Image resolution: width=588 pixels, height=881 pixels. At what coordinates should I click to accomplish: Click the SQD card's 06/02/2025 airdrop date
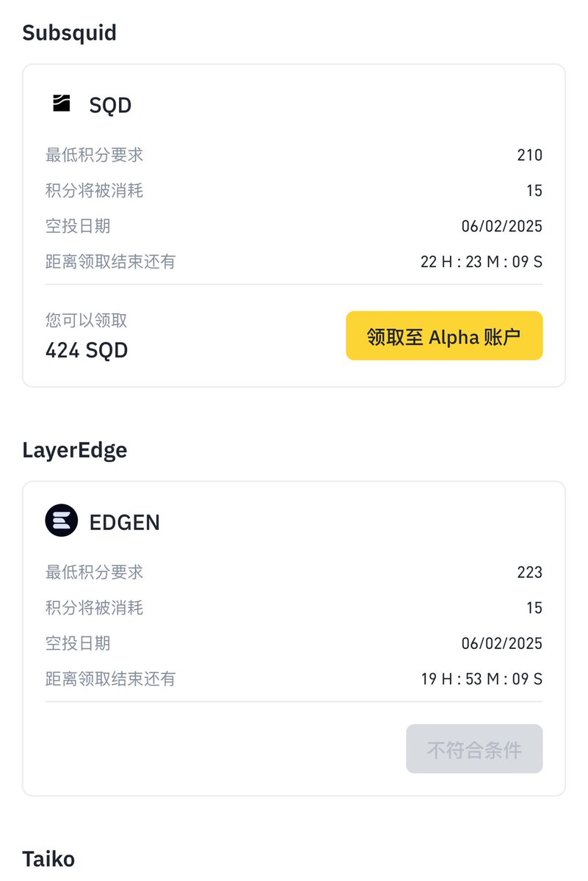[x=502, y=226]
